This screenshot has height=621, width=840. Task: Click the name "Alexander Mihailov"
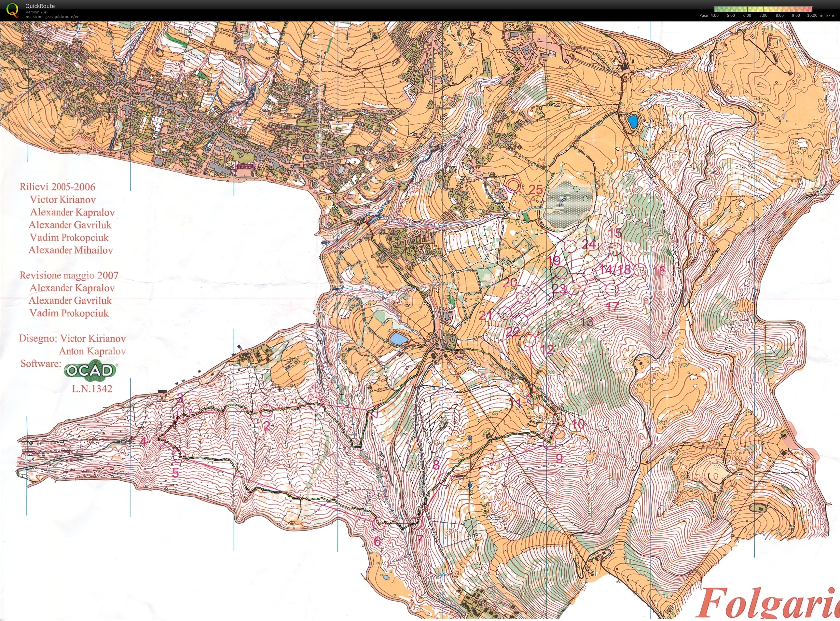(71, 250)
